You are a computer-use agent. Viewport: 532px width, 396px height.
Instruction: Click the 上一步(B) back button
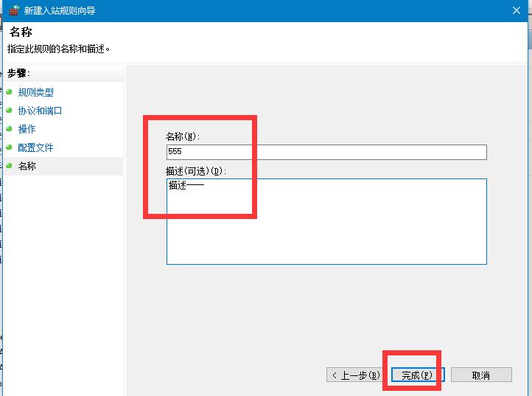356,375
